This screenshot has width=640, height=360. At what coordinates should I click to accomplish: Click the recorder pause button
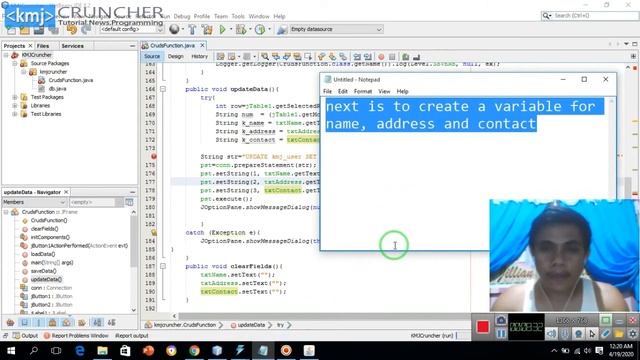(501, 334)
